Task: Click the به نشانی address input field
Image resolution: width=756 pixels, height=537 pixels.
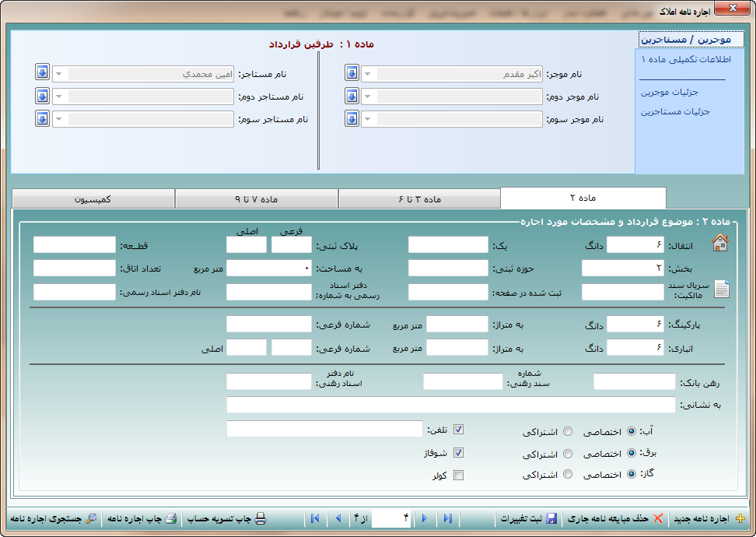Action: coord(450,405)
